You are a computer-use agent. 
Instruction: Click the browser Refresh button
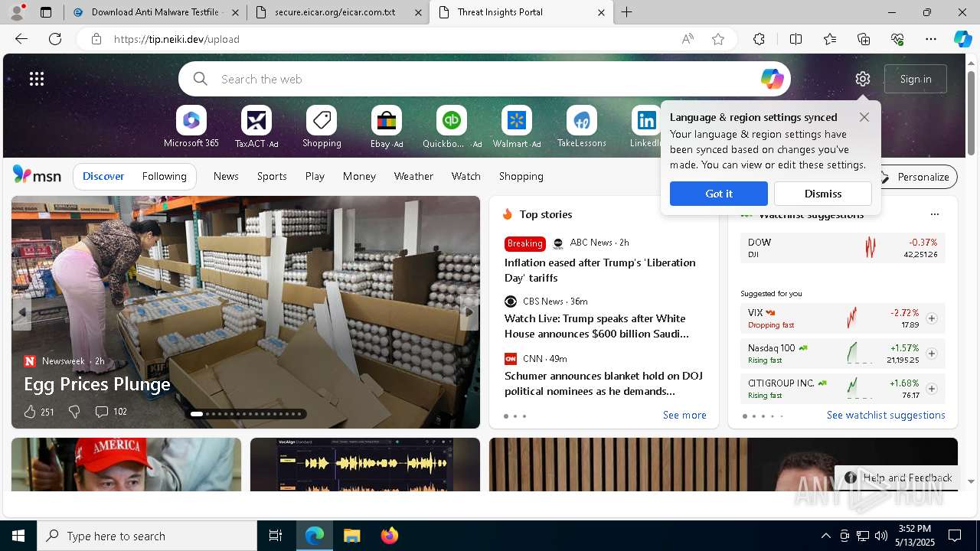click(55, 39)
